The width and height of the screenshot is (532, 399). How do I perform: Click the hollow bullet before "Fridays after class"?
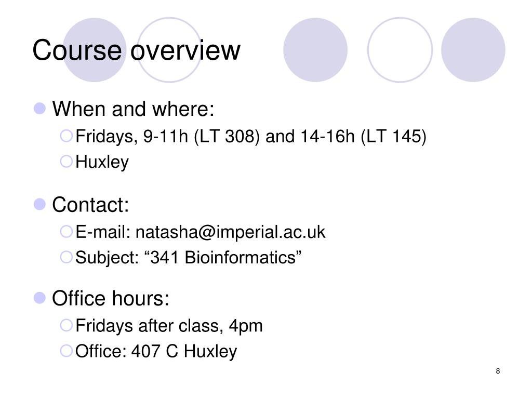(x=66, y=325)
